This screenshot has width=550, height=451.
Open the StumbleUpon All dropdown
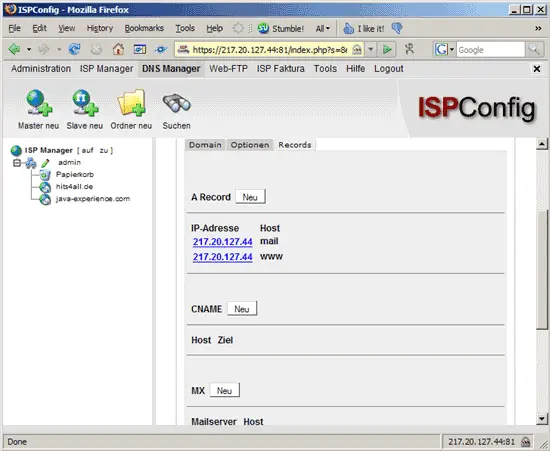point(322,28)
